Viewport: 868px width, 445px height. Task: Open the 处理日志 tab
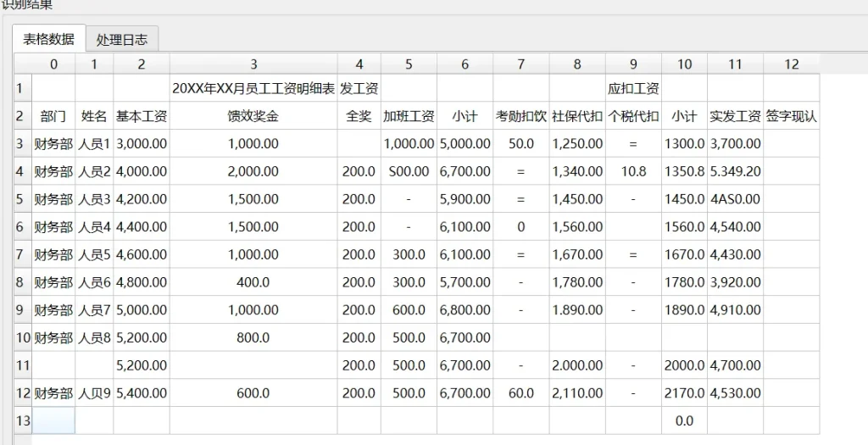[x=122, y=39]
